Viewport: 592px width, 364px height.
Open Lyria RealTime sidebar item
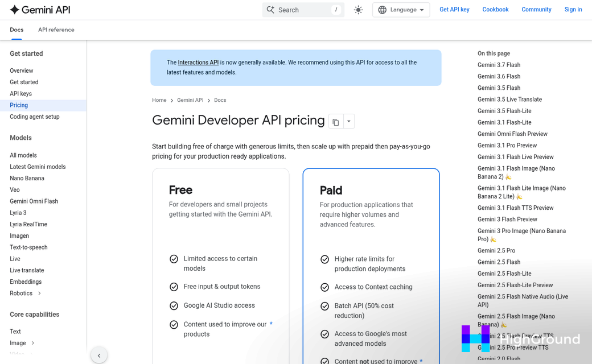(x=28, y=224)
